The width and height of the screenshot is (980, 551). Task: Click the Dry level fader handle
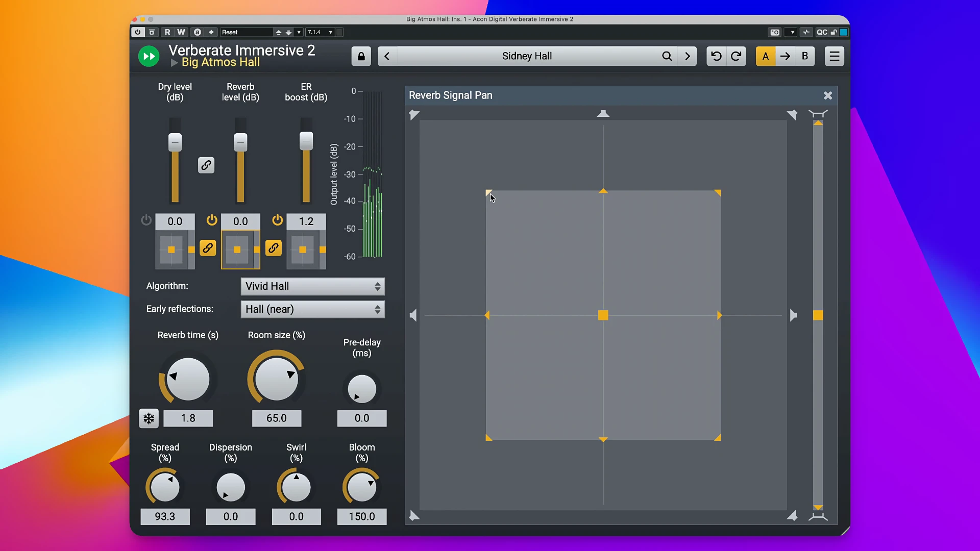tap(175, 142)
